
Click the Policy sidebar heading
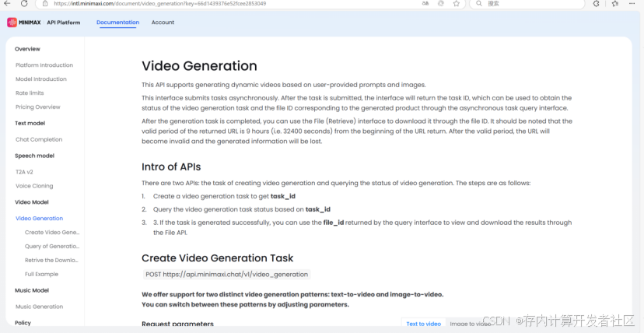(23, 323)
